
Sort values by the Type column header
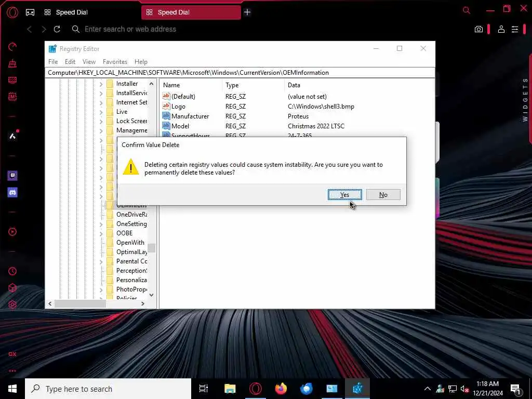point(253,85)
